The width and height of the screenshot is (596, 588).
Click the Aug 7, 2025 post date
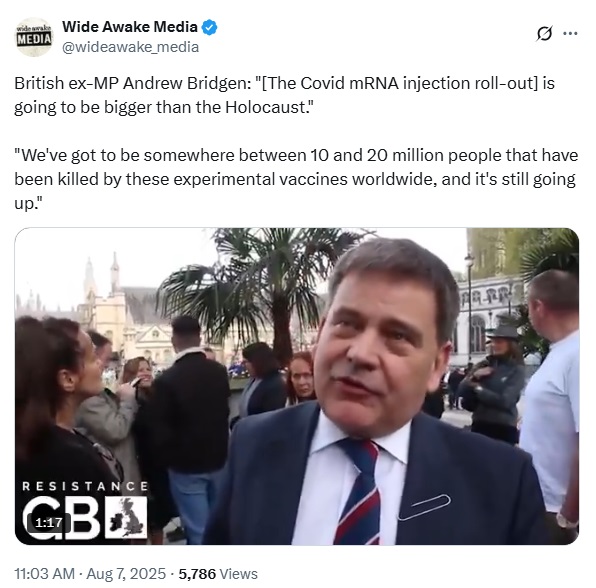coord(126,574)
